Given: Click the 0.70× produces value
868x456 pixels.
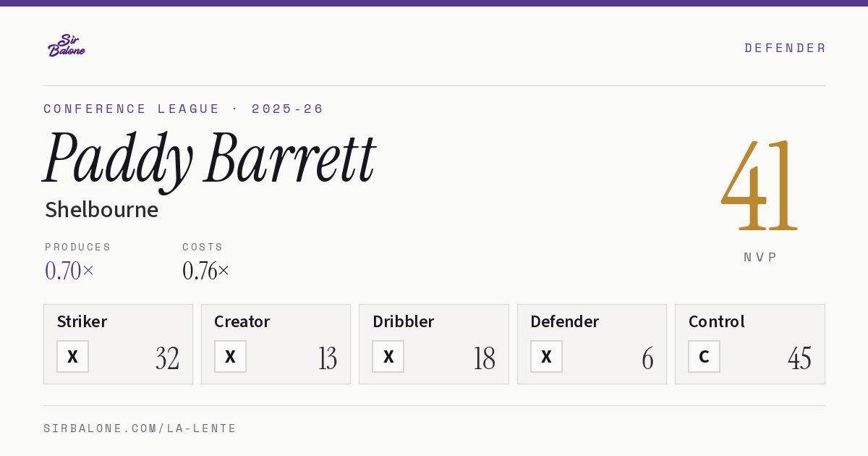Looking at the screenshot, I should pyautogui.click(x=69, y=271).
